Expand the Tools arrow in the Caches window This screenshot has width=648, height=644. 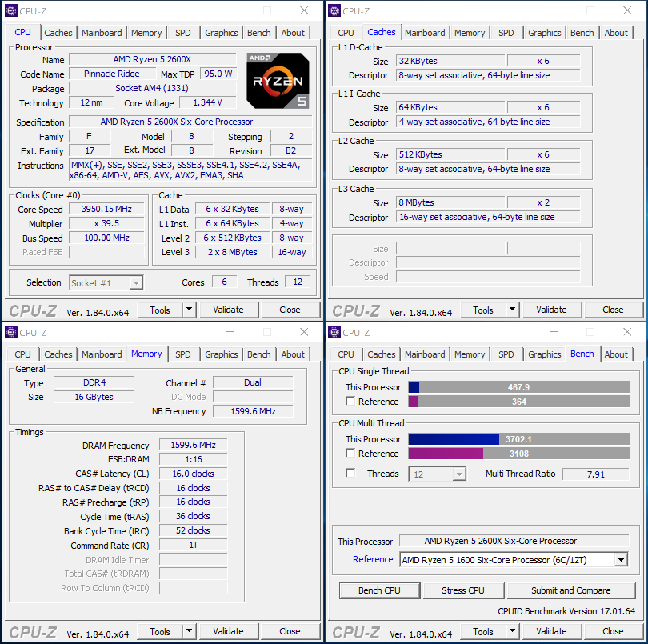[x=513, y=309]
